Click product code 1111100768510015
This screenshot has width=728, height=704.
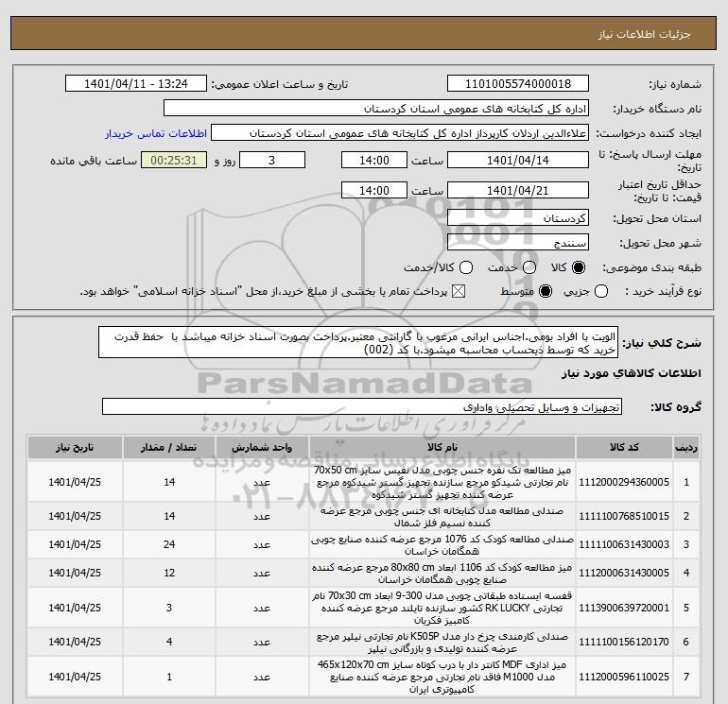[624, 516]
